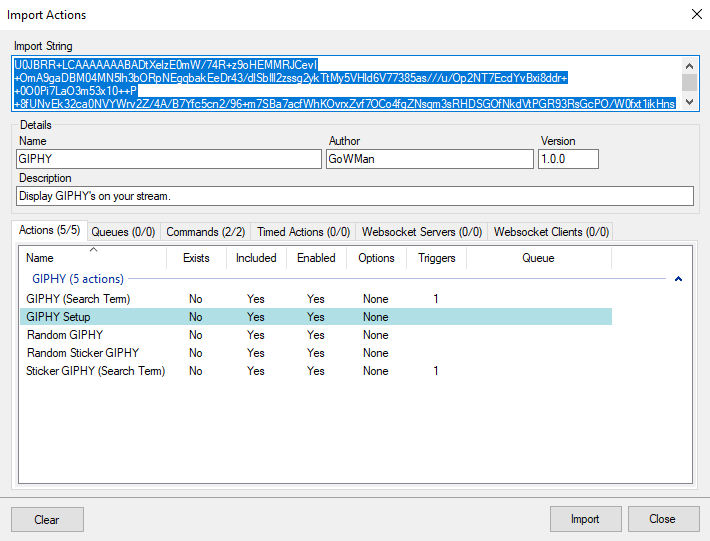Image resolution: width=710 pixels, height=541 pixels.
Task: Select the GIPHY Setup action row
Action: pos(316,317)
